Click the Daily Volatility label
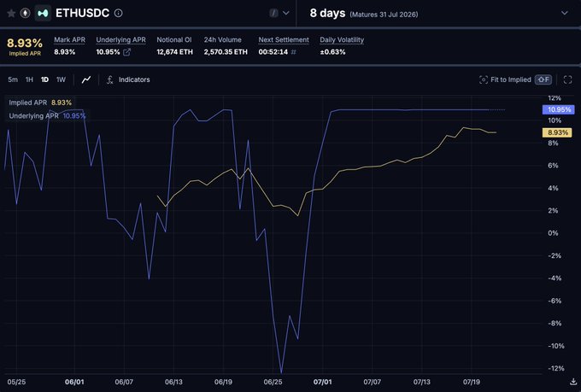 coord(342,39)
